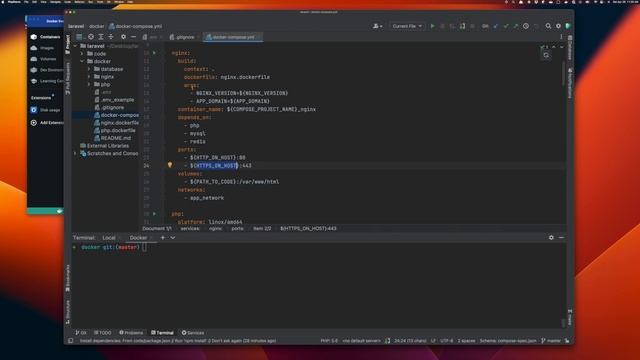The height and width of the screenshot is (360, 640).
Task: Click the Git push arrow icon
Action: (x=516, y=26)
